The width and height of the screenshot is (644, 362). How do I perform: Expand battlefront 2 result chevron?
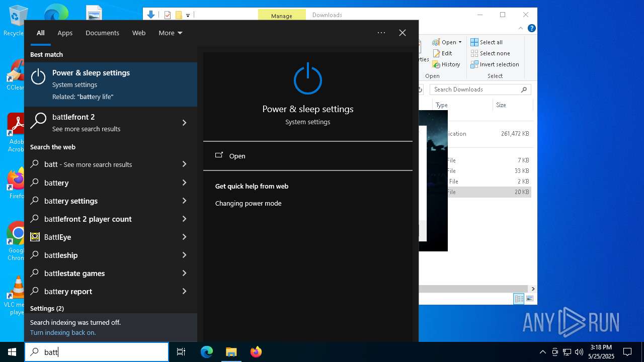click(184, 123)
